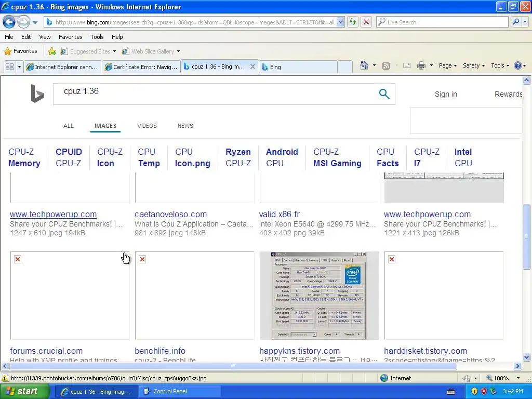Open the Favorites star button

(x=20, y=51)
